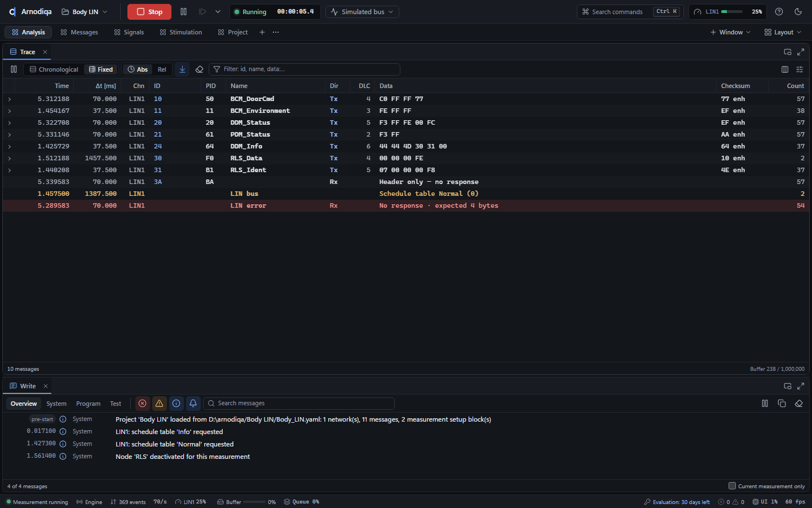Viewport: 812px width, 508px height.
Task: Open the Stimulation tab
Action: click(180, 32)
